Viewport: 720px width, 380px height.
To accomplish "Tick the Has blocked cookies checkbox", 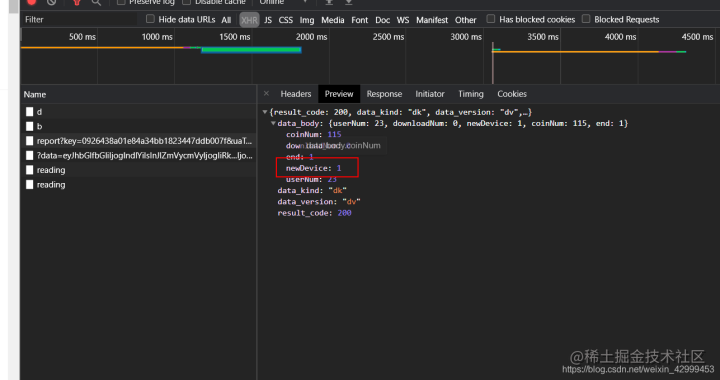I will [491, 19].
